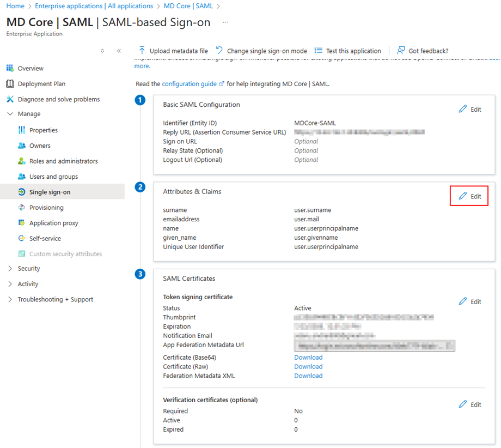Image resolution: width=501 pixels, height=448 pixels.
Task: Click the external link icon beside configuration guide
Action: [222, 84]
